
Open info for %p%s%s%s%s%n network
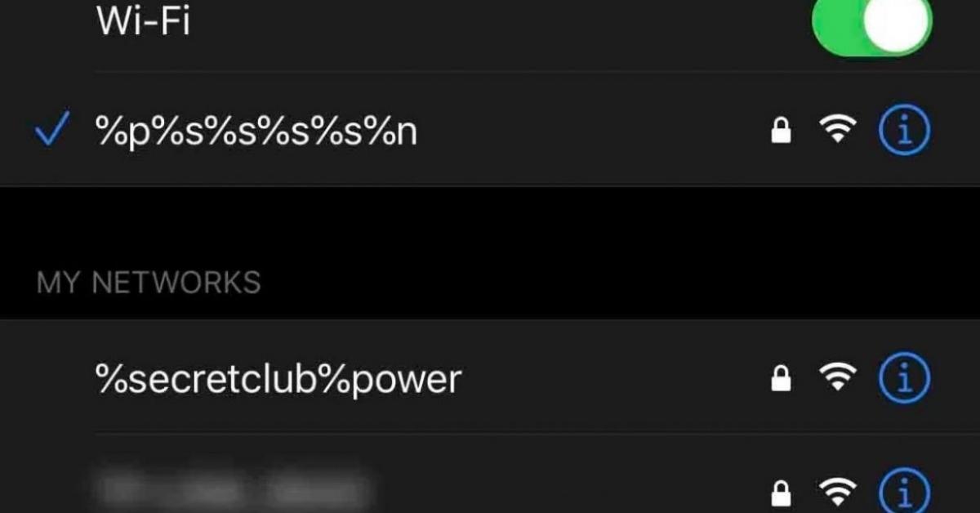(904, 132)
